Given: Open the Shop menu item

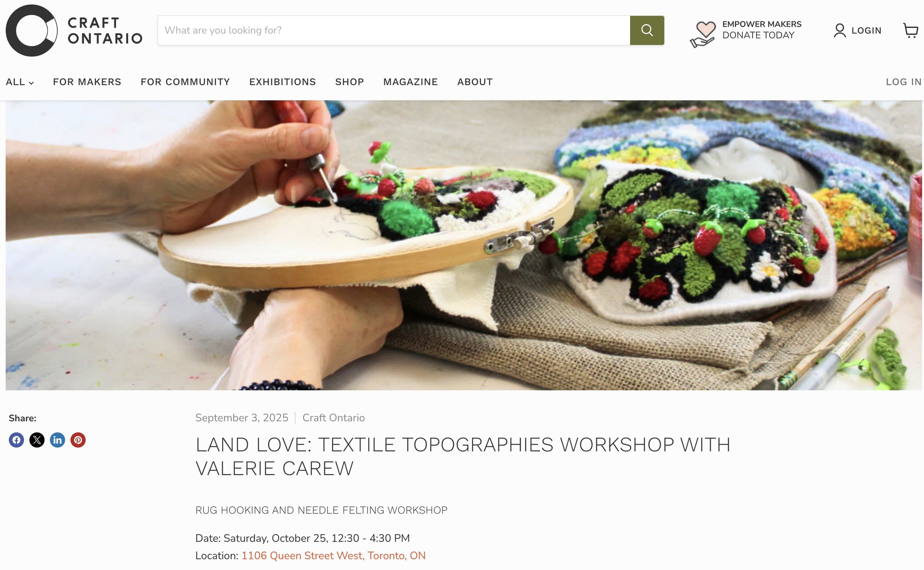Looking at the screenshot, I should coord(350,82).
